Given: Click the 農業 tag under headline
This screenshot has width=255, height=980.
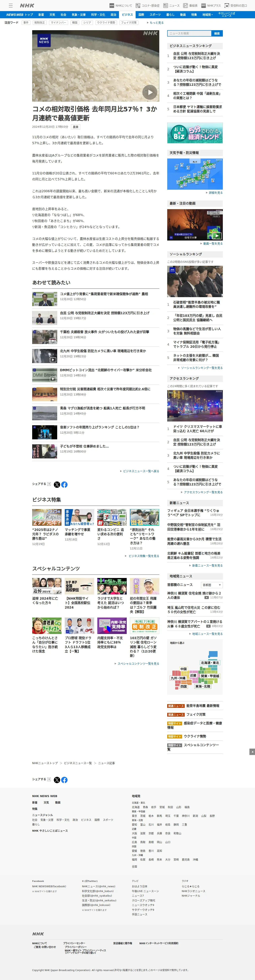Looking at the screenshot, I should tap(75, 127).
